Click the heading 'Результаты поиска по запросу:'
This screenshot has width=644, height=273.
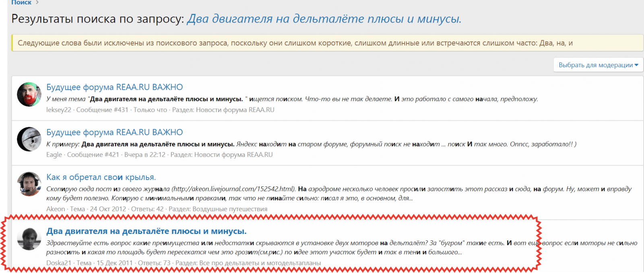coord(98,19)
